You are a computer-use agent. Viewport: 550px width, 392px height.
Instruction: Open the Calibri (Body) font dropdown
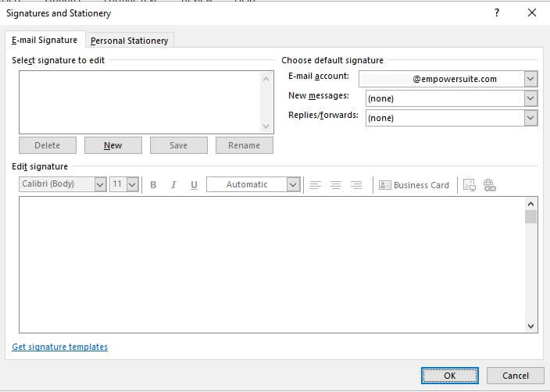pyautogui.click(x=100, y=185)
